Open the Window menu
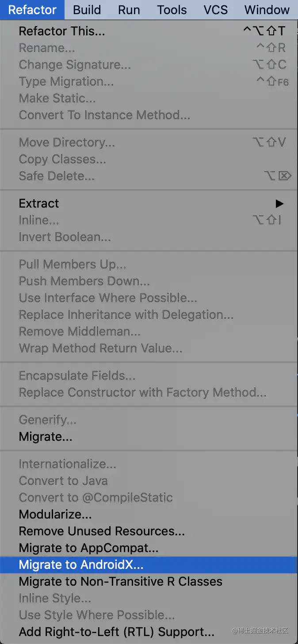The image size is (298, 644). click(267, 10)
